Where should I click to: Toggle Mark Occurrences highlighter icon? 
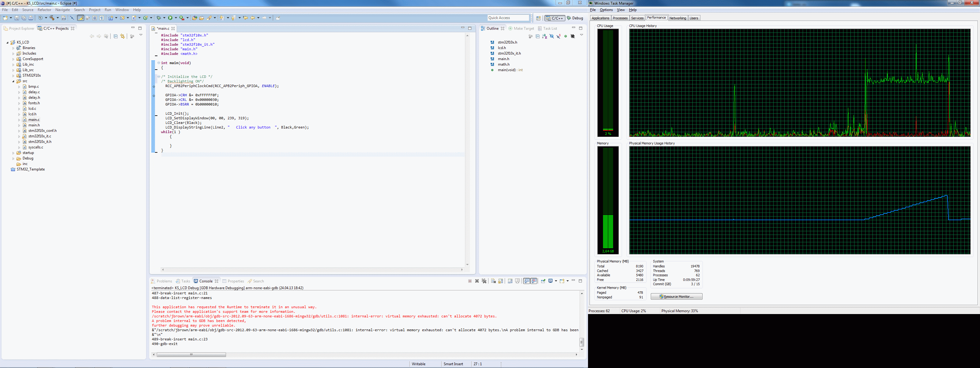[81, 18]
